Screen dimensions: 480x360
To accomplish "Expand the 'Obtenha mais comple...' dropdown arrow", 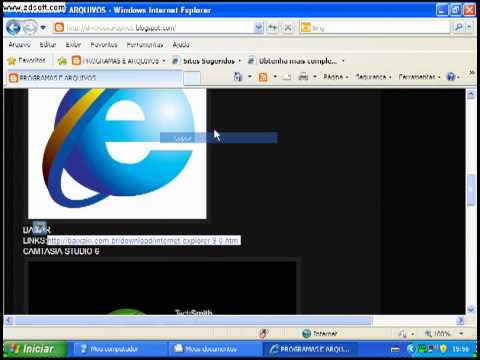I will tap(343, 61).
